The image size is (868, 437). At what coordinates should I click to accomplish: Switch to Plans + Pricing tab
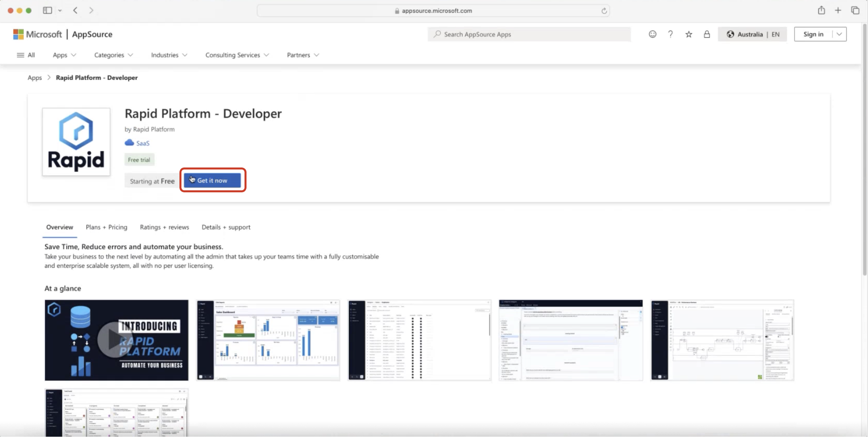tap(106, 227)
